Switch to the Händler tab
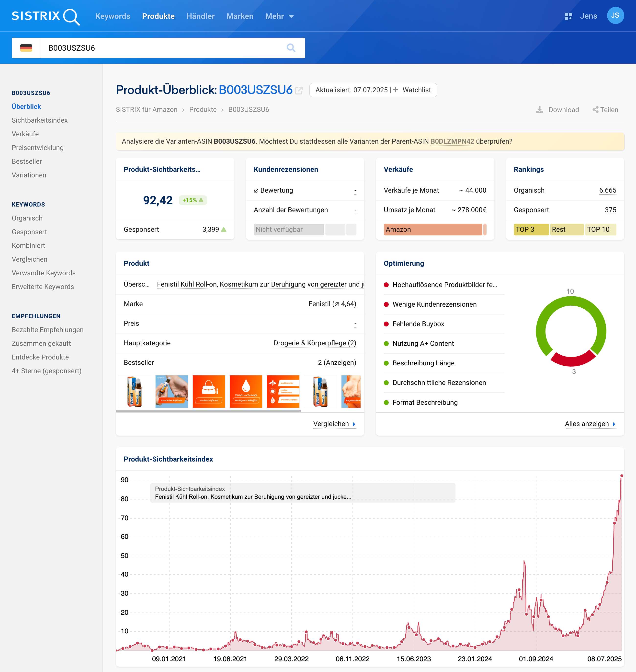This screenshot has width=636, height=672. pos(200,16)
